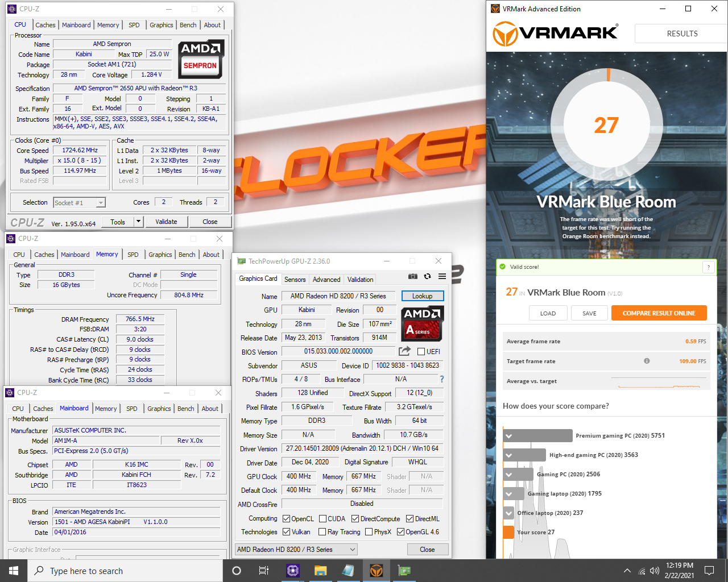The width and height of the screenshot is (728, 582).
Task: Open the notification center icon
Action: tap(709, 571)
